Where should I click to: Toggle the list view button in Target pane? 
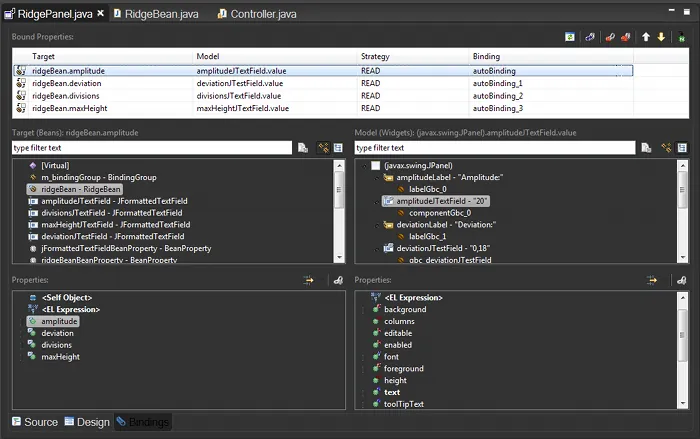coord(338,148)
